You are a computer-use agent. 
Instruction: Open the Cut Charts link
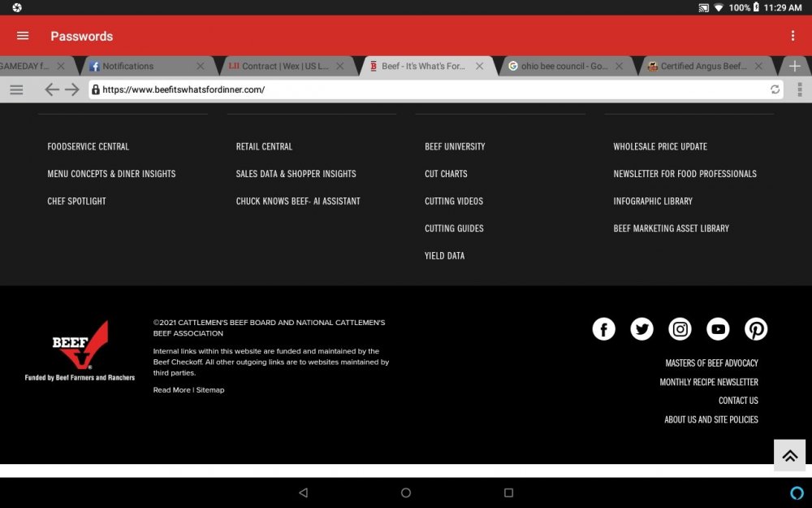[x=446, y=174]
